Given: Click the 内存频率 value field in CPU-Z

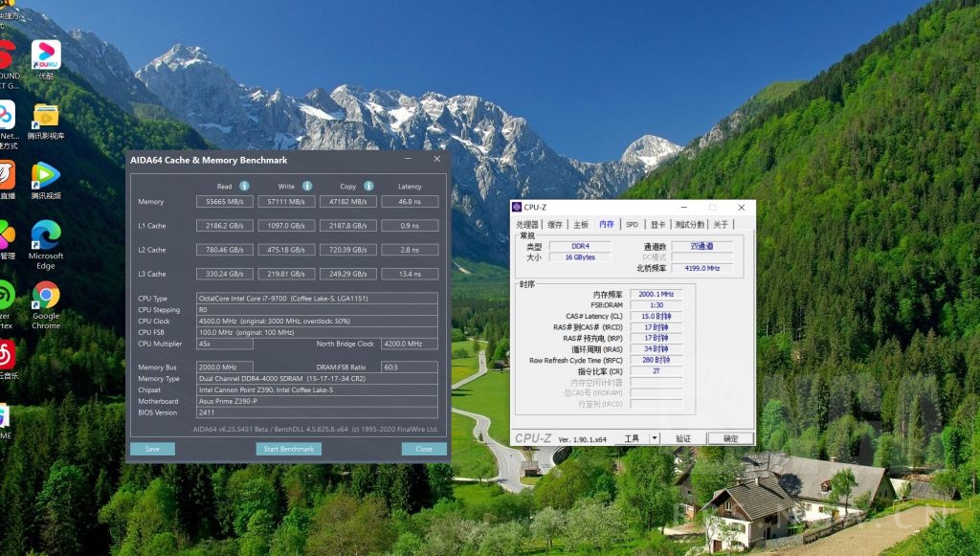Looking at the screenshot, I should [656, 294].
